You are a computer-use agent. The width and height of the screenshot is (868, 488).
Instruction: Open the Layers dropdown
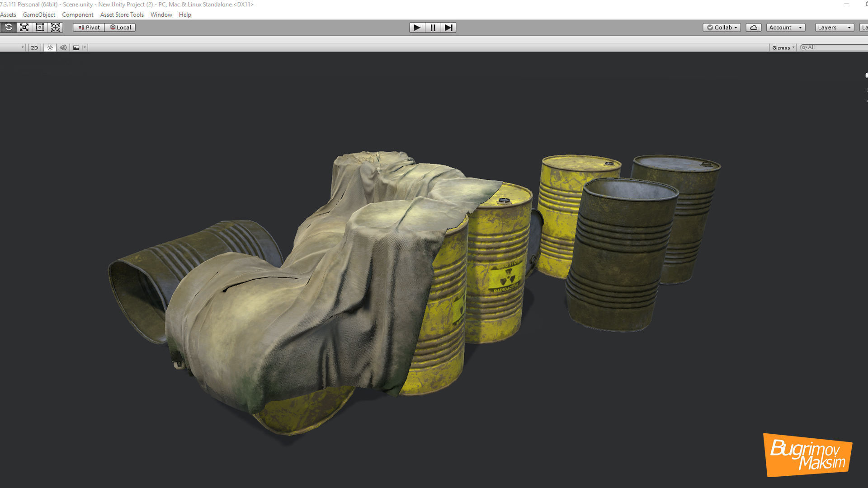pyautogui.click(x=835, y=28)
